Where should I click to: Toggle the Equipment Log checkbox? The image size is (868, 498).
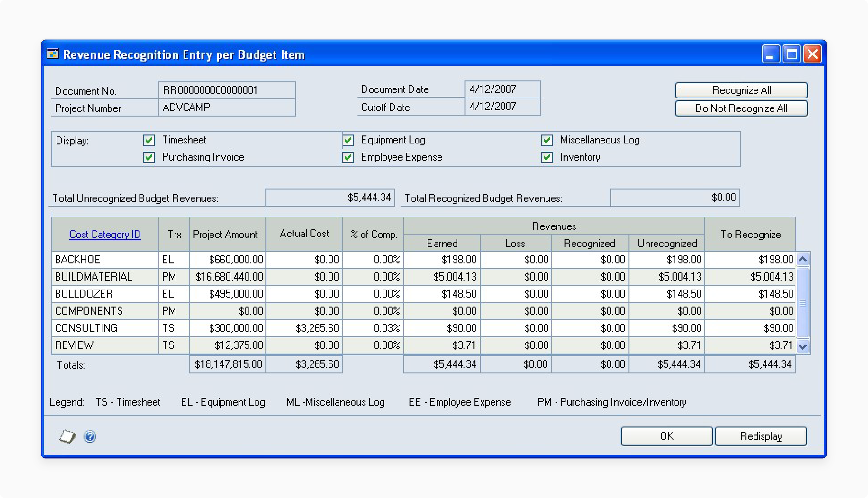(348, 140)
